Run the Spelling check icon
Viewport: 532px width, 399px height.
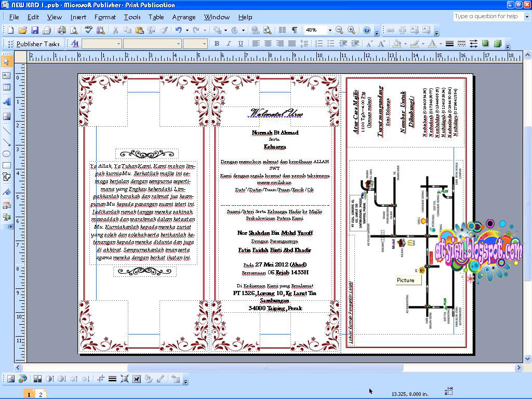click(x=88, y=30)
